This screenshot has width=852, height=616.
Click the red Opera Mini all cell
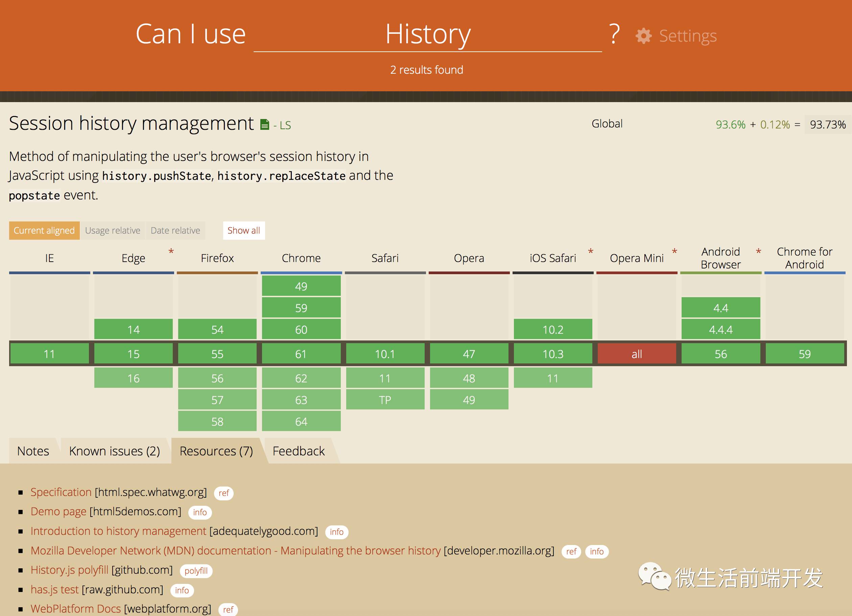(x=636, y=354)
